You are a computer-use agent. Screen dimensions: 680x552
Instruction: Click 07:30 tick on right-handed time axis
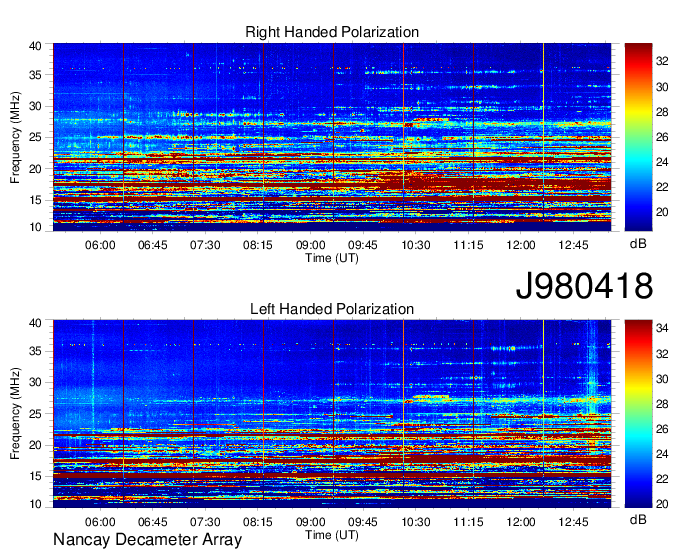pyautogui.click(x=205, y=245)
